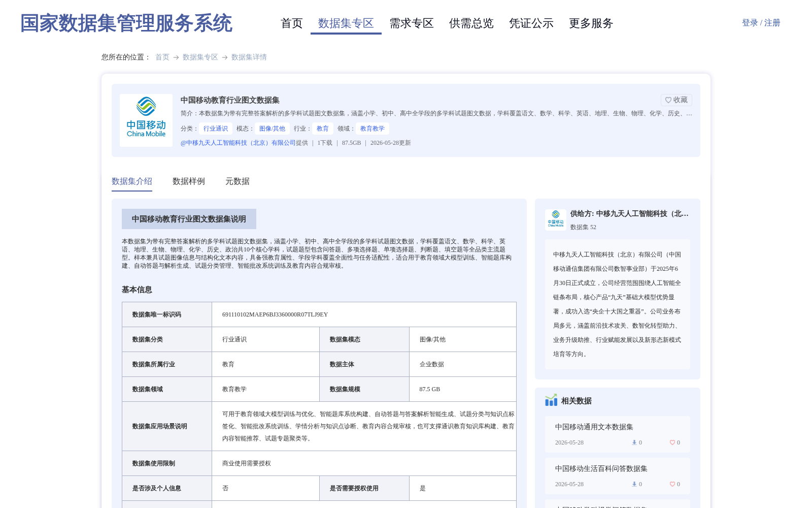Click the 是否需要授权使用 label cell
This screenshot has width=812, height=508.
(x=364, y=488)
